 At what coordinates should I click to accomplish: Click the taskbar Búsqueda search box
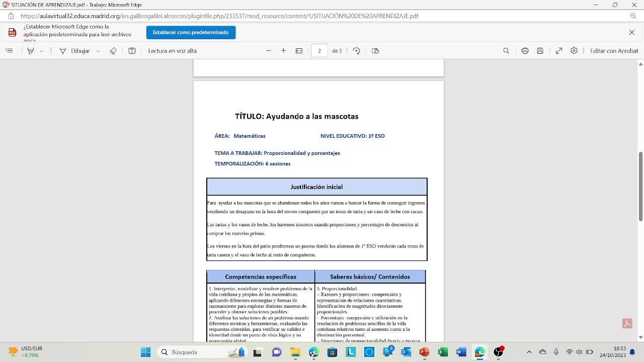(202, 352)
